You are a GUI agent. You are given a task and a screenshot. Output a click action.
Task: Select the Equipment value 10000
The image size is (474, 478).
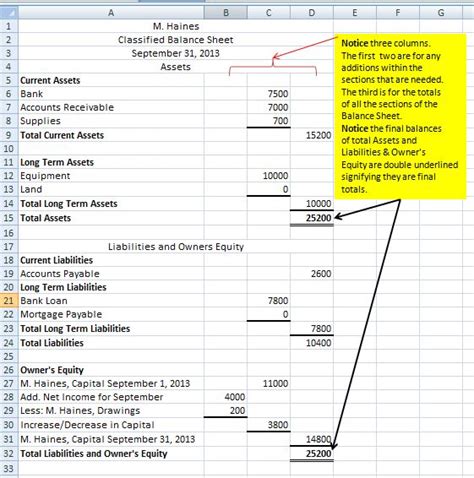269,176
